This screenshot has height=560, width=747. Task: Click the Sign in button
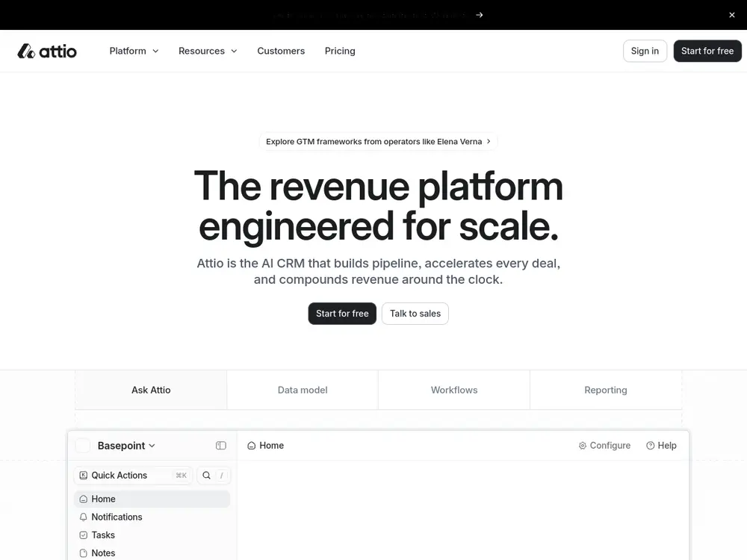pos(645,51)
